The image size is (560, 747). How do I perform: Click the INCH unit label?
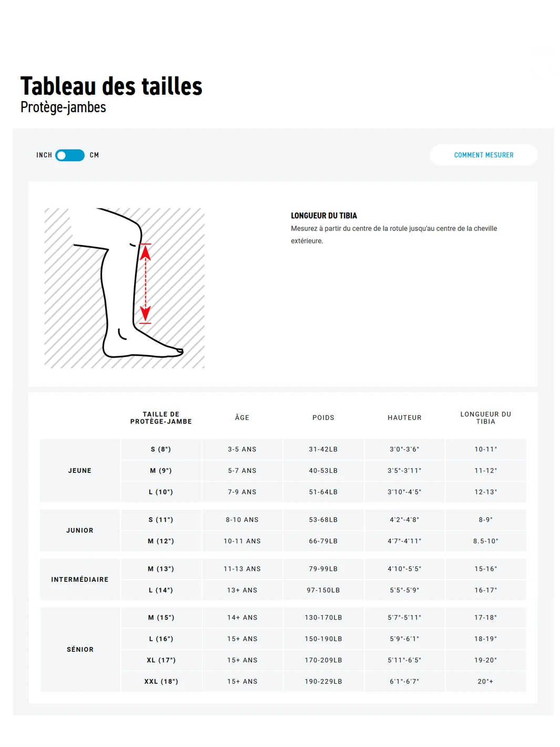(x=44, y=155)
